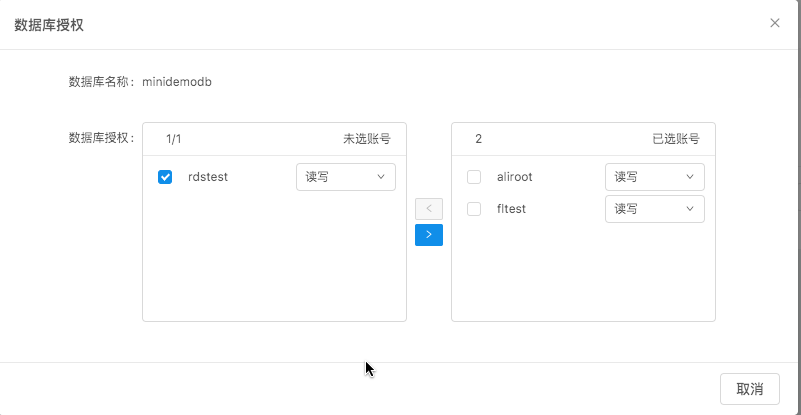This screenshot has height=415, width=801.
Task: Click the 数据库授权 dialog title
Action: click(x=49, y=24)
